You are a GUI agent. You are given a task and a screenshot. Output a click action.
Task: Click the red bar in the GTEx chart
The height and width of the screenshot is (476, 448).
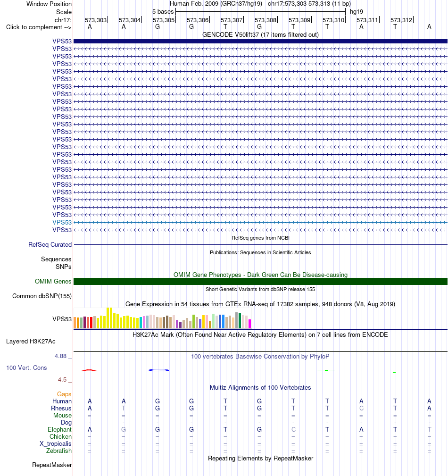tap(91, 323)
